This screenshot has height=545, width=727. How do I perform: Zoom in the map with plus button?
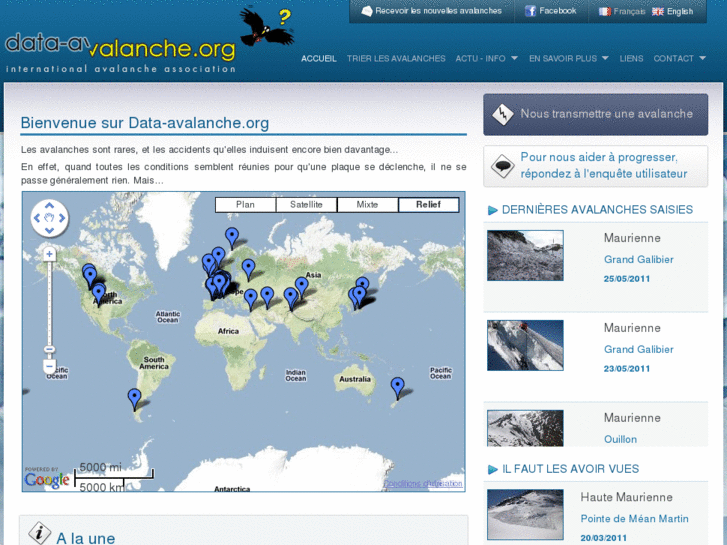point(50,254)
